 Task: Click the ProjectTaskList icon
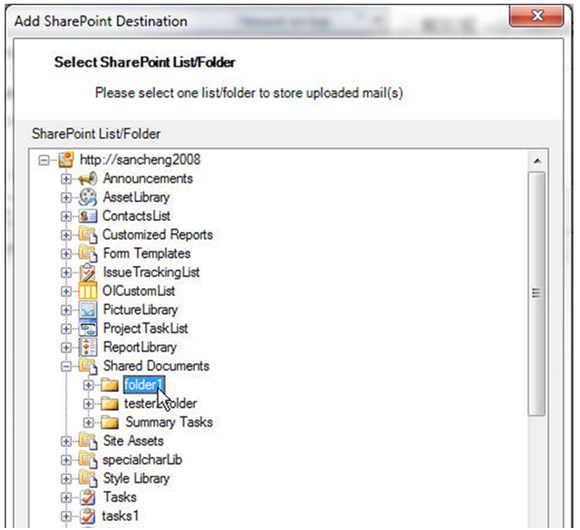pyautogui.click(x=88, y=328)
